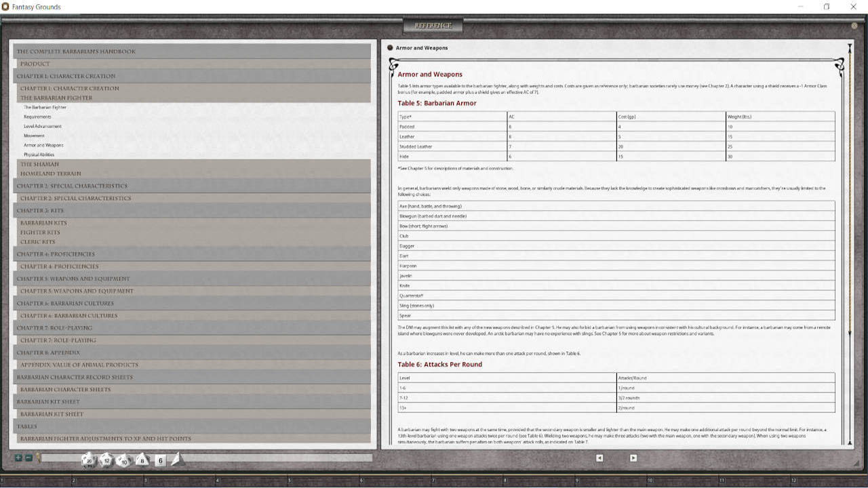This screenshot has height=488, width=868.
Task: Click the up-arrow anchor on the right scrollbar
Action: click(850, 47)
